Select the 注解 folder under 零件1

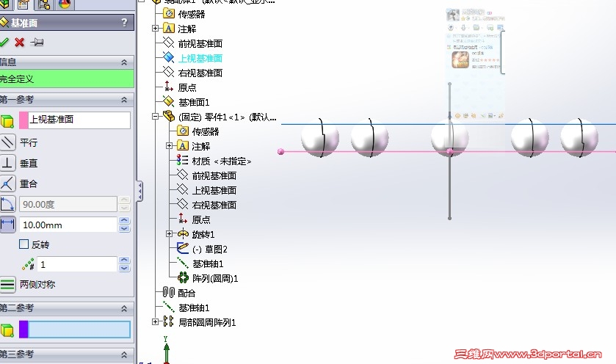[x=200, y=147]
